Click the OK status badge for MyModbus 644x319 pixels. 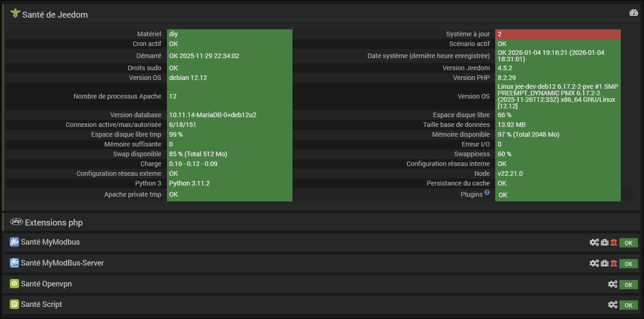click(x=628, y=243)
